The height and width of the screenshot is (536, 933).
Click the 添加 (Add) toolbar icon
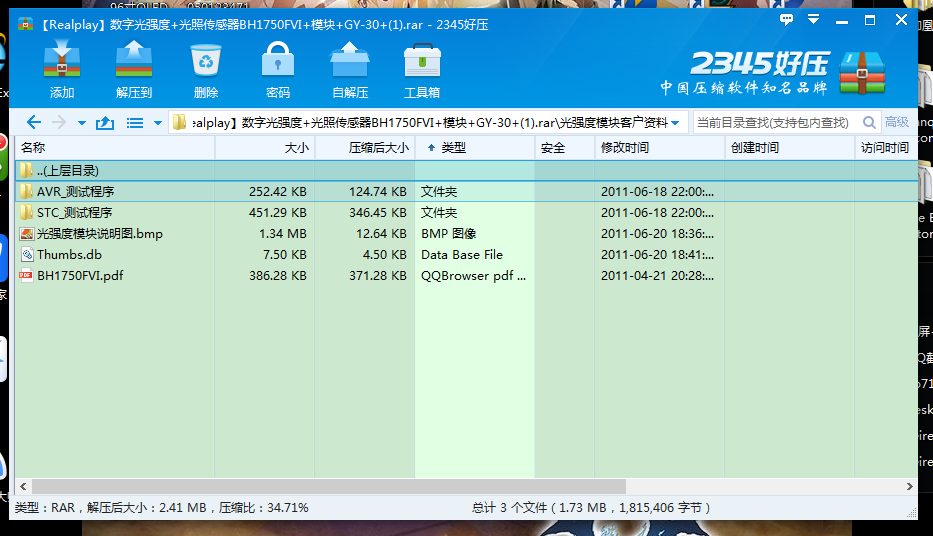tap(62, 68)
